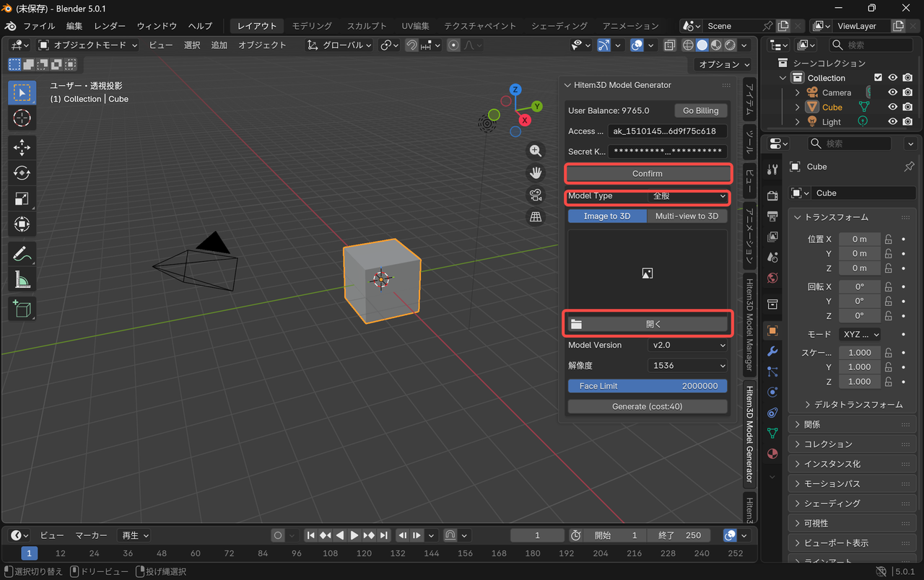The image size is (924, 580).
Task: Click the Add Cube tool icon
Action: click(x=22, y=309)
